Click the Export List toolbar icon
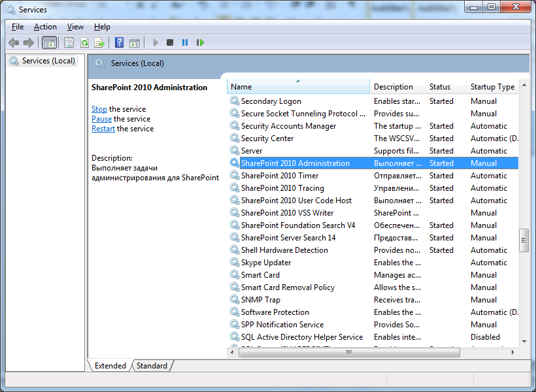 (x=99, y=42)
